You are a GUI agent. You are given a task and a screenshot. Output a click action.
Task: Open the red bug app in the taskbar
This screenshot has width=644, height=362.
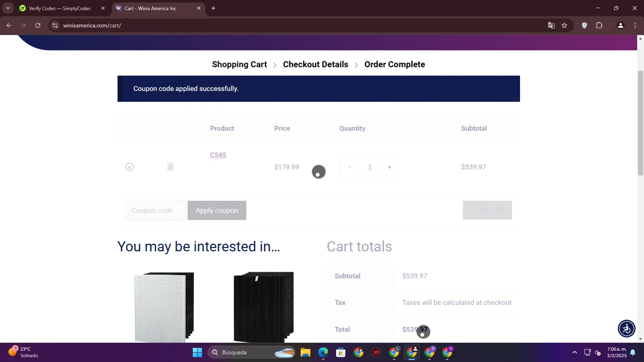tap(377, 353)
